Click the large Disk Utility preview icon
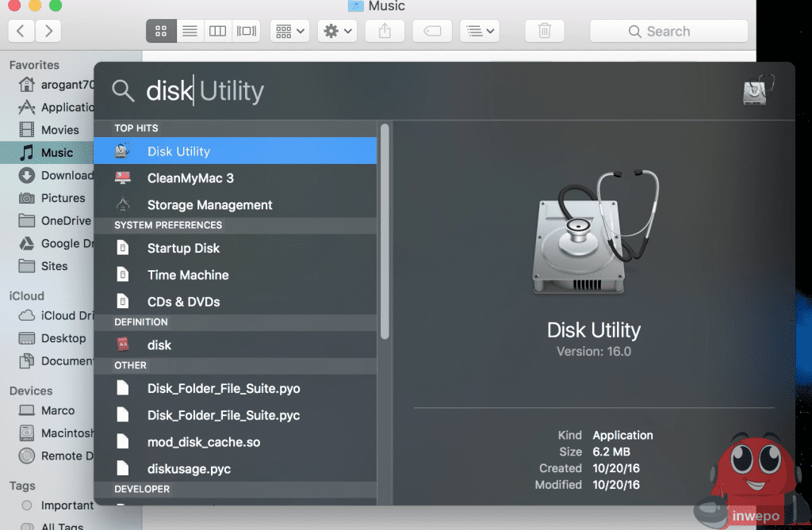The width and height of the screenshot is (812, 530). (595, 232)
